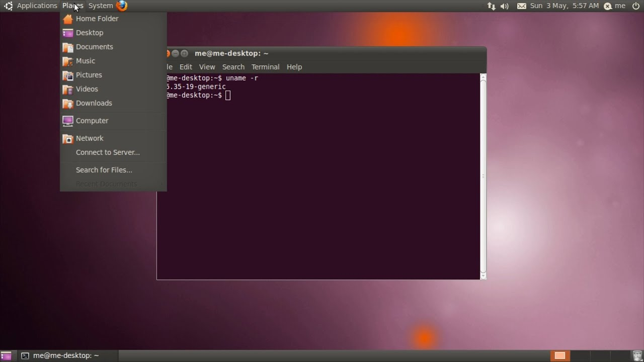The width and height of the screenshot is (644, 362).
Task: Open the Trash icon in bottom panel
Action: (636, 356)
